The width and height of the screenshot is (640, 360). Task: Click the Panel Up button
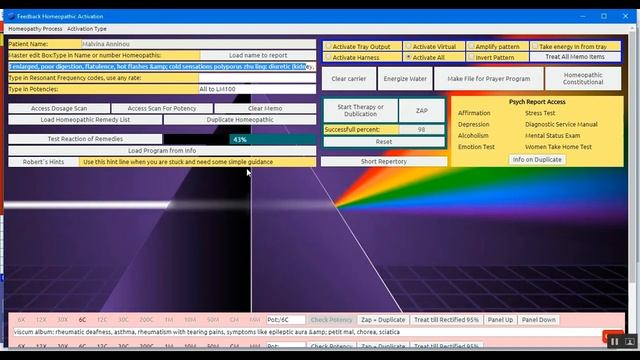point(500,320)
